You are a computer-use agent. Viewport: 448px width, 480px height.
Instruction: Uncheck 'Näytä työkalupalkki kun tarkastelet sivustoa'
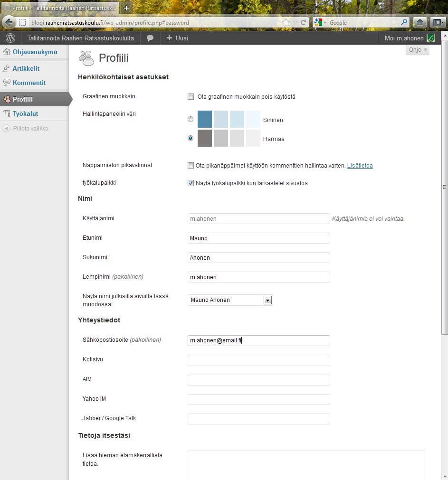(191, 183)
